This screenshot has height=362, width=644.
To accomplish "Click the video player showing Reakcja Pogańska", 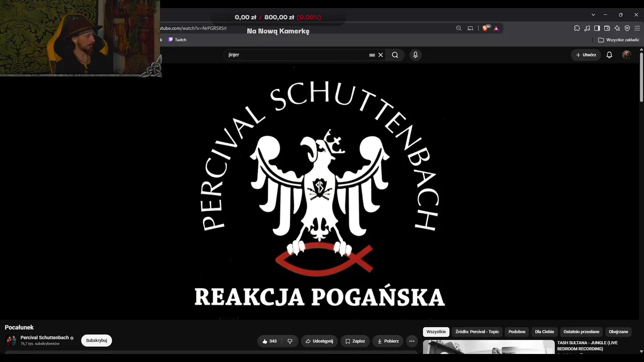I will pyautogui.click(x=319, y=192).
